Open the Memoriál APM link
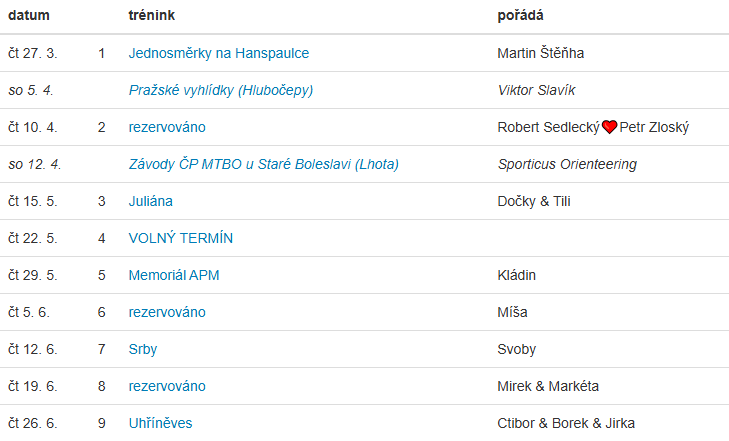The height and width of the screenshot is (441, 729). click(x=177, y=275)
